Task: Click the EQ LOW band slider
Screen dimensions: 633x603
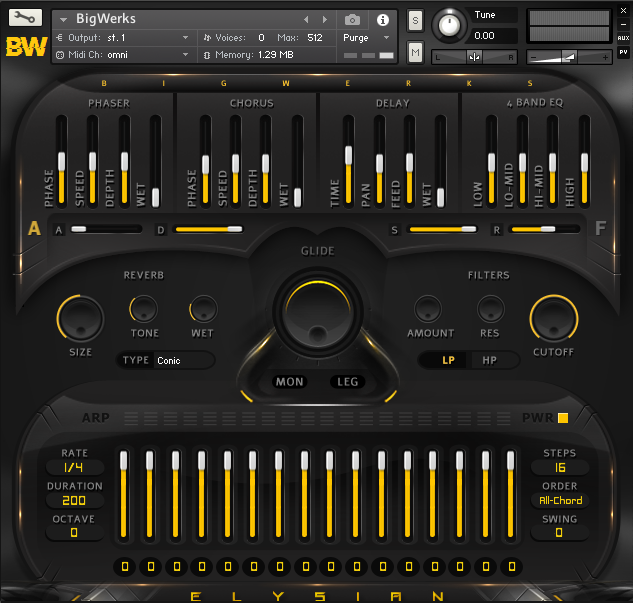Action: point(491,161)
